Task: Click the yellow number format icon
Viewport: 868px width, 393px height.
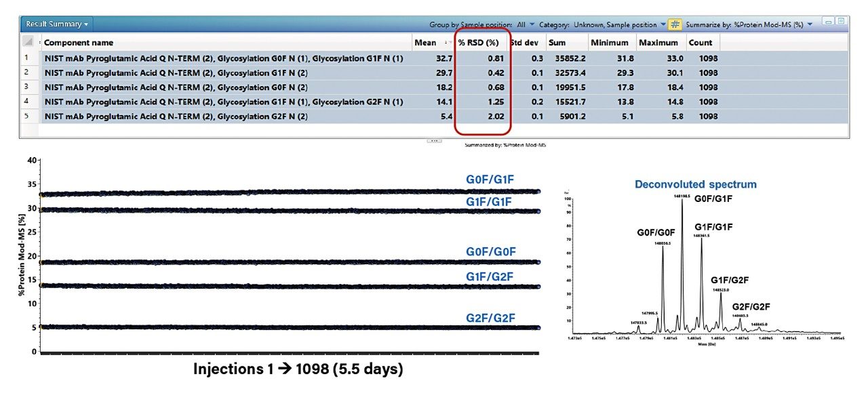Action: coord(675,24)
